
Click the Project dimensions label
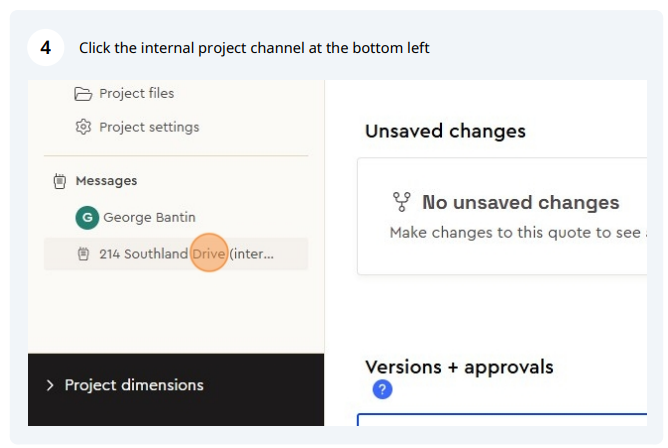tap(134, 385)
